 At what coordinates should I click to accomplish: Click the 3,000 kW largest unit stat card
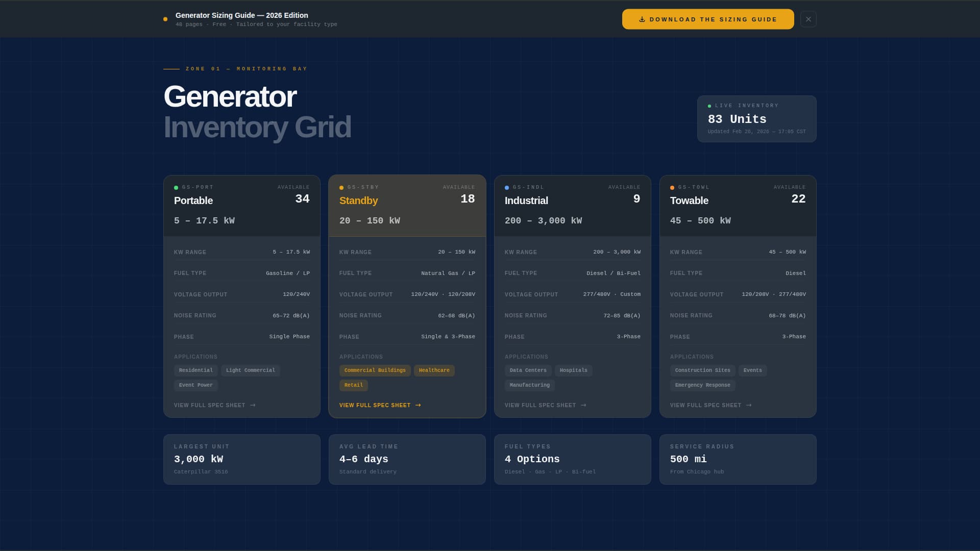pyautogui.click(x=241, y=459)
